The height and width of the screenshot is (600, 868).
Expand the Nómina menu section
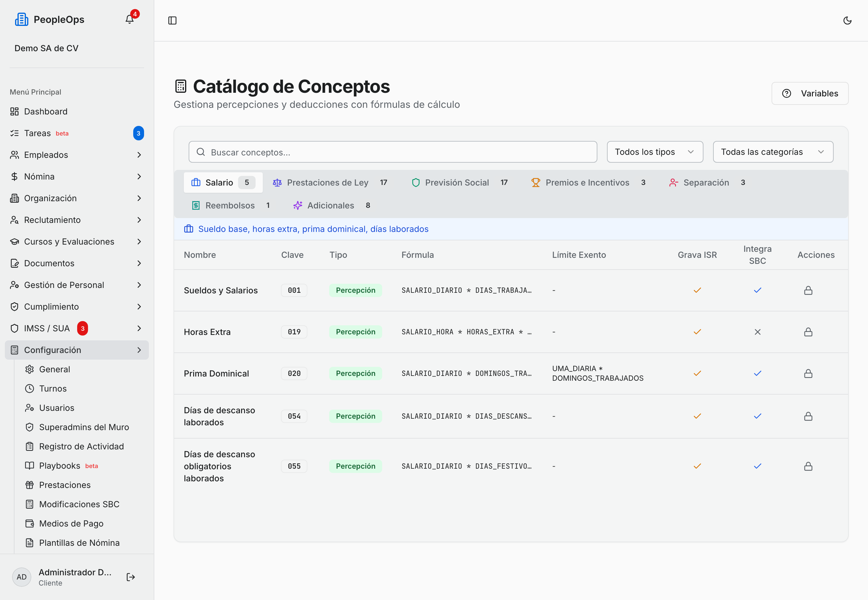77,176
